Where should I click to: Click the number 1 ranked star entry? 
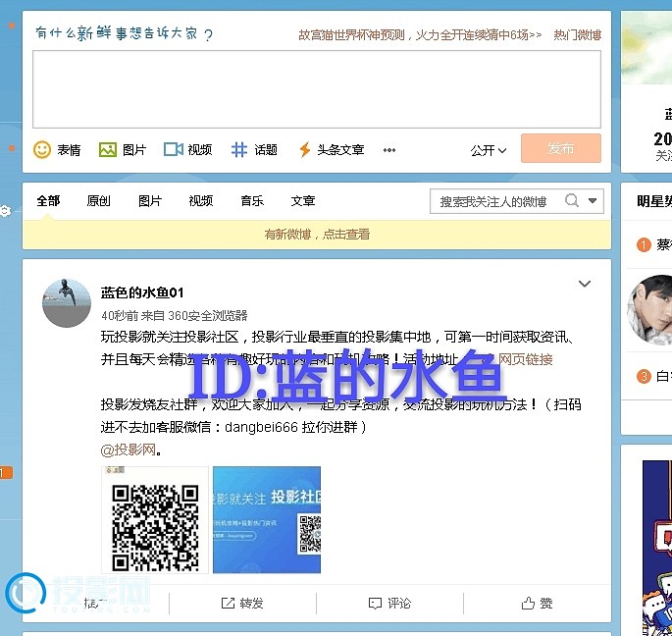point(654,244)
